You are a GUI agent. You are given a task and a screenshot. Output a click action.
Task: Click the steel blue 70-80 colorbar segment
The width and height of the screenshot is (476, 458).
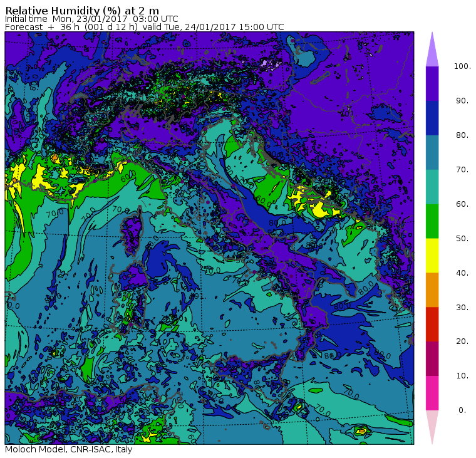(x=432, y=152)
